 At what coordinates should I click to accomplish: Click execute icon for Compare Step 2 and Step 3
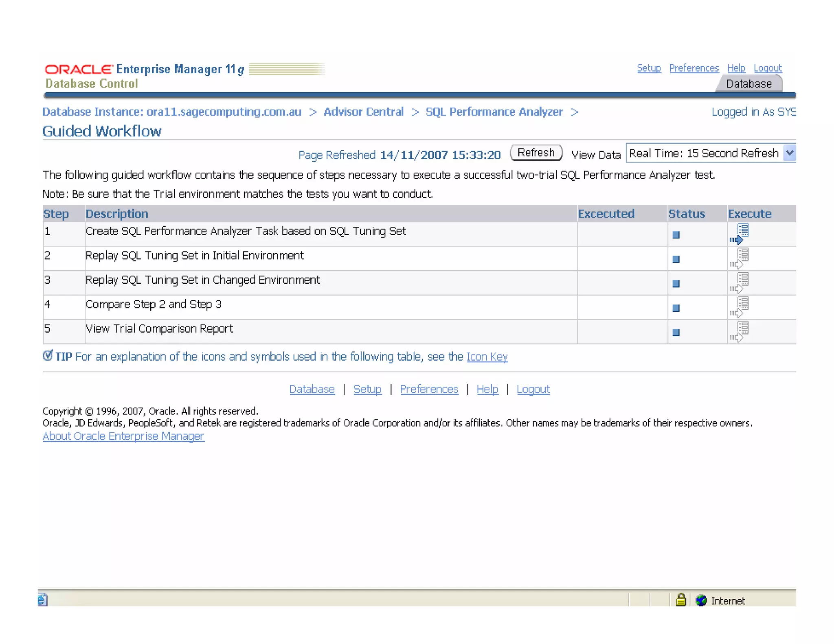[x=739, y=307]
